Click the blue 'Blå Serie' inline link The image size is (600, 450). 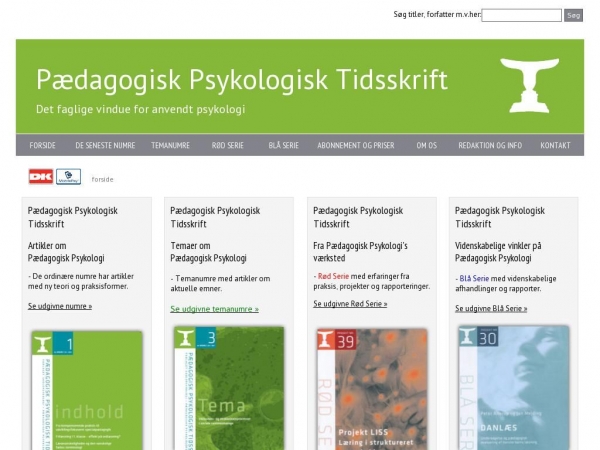474,279
